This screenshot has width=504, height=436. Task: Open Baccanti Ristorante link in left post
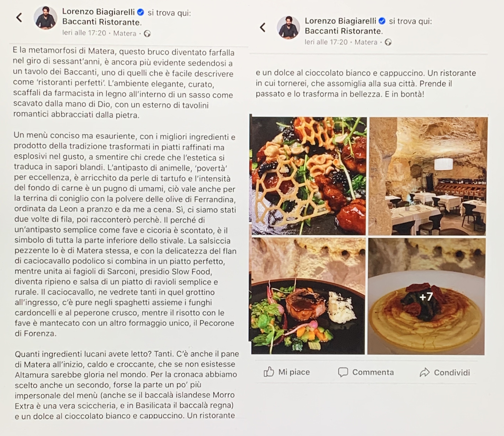click(x=102, y=22)
